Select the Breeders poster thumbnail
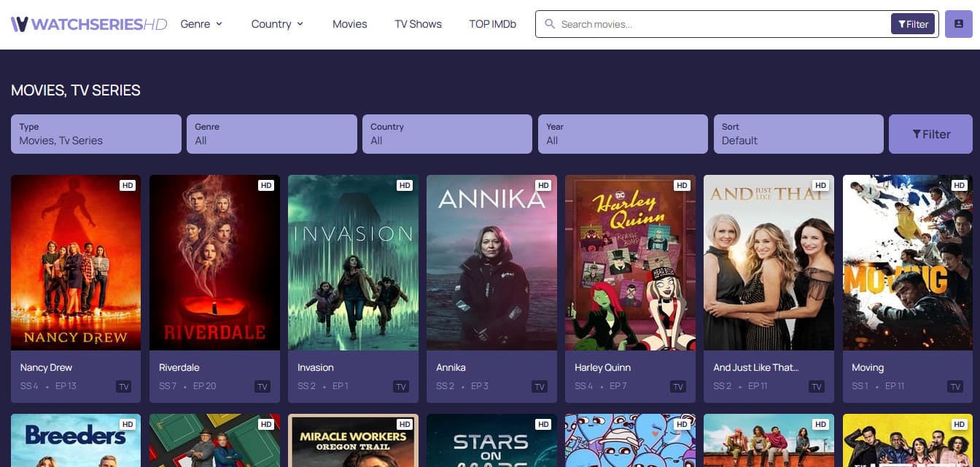The width and height of the screenshot is (980, 467). tap(76, 441)
